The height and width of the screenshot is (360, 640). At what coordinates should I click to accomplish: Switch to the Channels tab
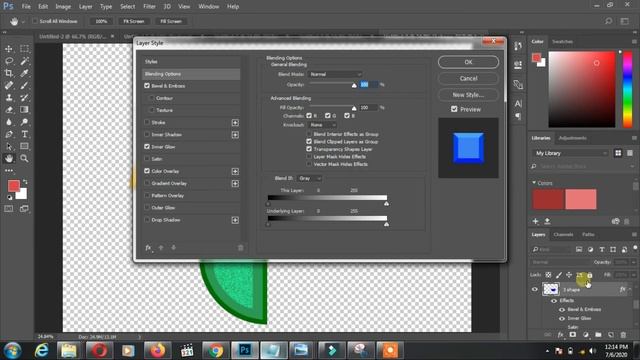[563, 234]
